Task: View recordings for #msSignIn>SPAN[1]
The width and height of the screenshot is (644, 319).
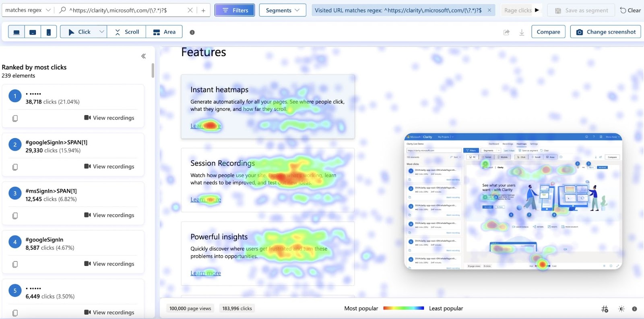Action: point(109,215)
